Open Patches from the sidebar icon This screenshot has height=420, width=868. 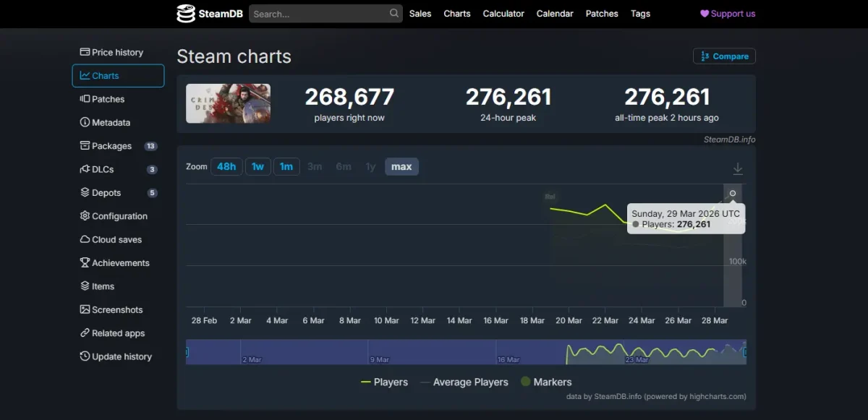pyautogui.click(x=85, y=99)
